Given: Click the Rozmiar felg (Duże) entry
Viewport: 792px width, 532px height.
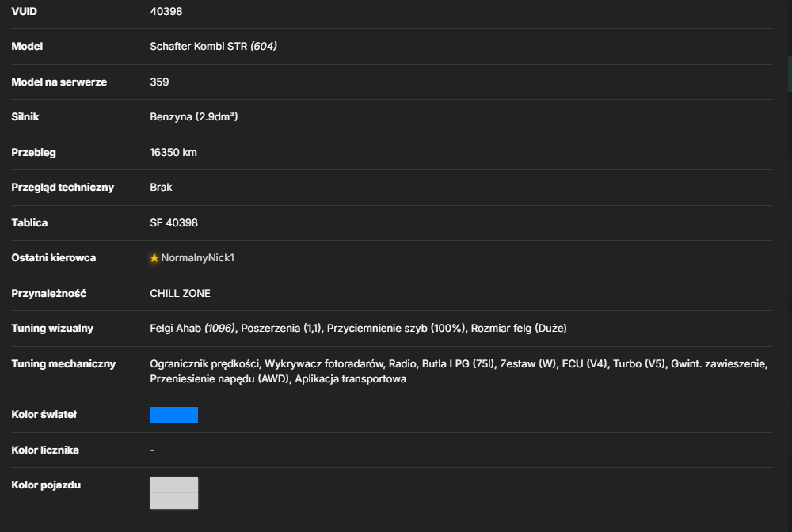Looking at the screenshot, I should click(519, 329).
